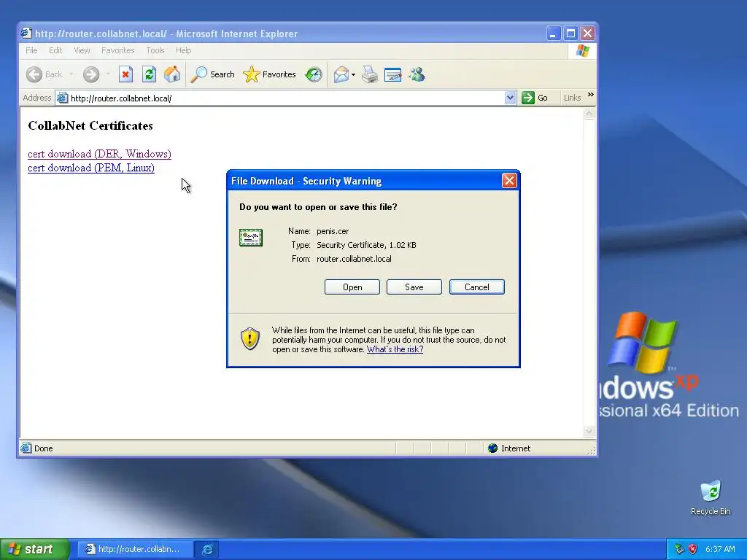Open the Start menu
Screen dimensions: 747x560
click(34, 549)
